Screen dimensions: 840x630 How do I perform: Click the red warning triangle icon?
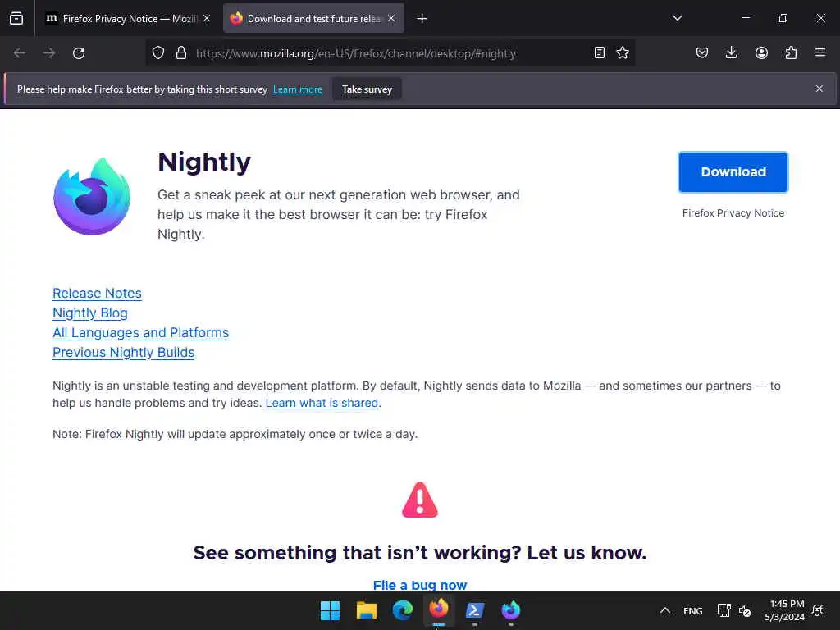(x=420, y=500)
